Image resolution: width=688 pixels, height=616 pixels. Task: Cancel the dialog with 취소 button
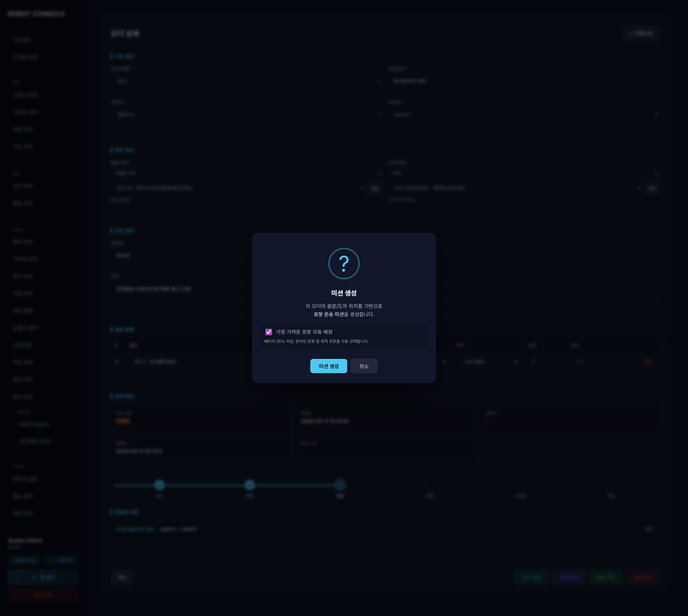pos(364,366)
